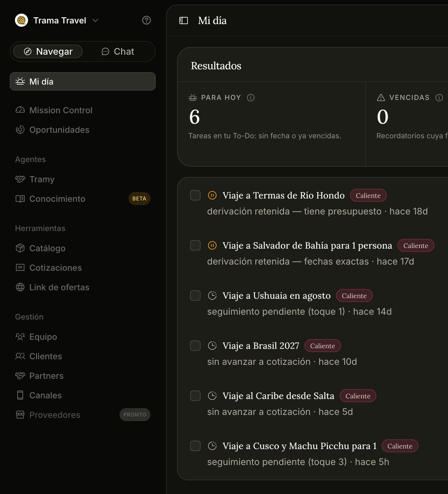The height and width of the screenshot is (494, 448).
Task: Click the clock icon on Brasil 2027
Action: pyautogui.click(x=212, y=346)
